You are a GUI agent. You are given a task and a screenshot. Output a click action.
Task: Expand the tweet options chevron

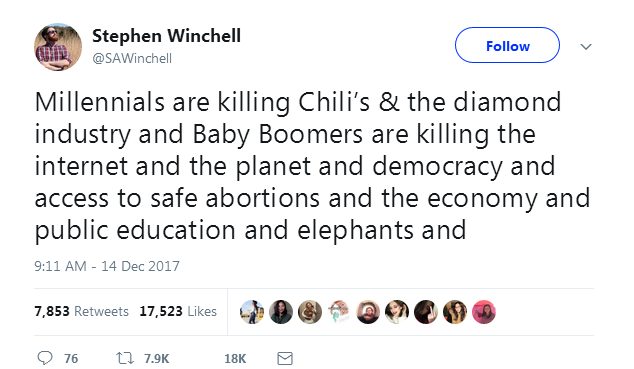[x=586, y=46]
